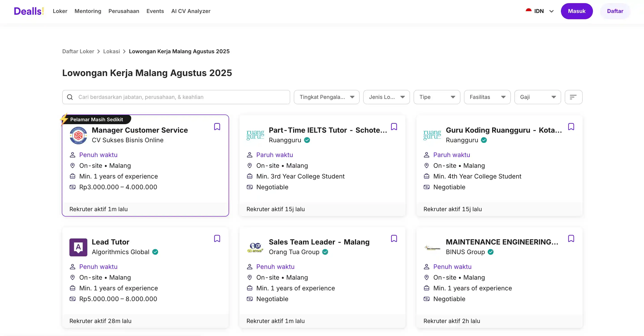Open the Gaji salary dropdown

pos(537,97)
